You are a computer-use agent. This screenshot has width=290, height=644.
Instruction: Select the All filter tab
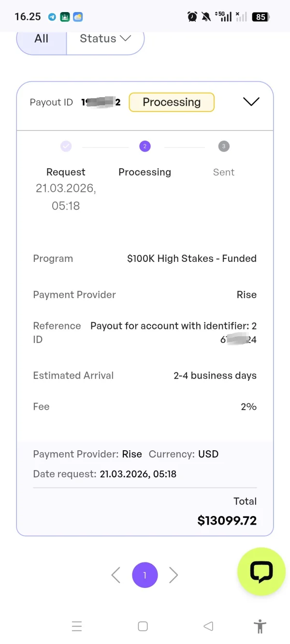[x=42, y=39]
